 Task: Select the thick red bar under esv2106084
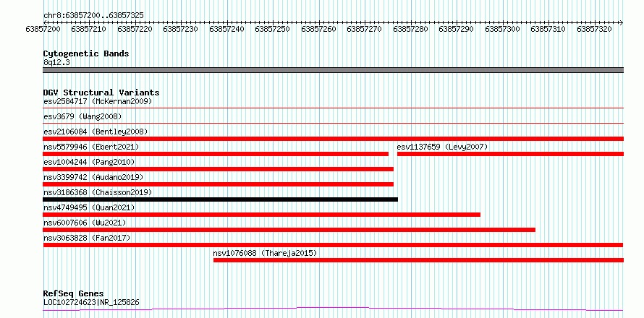tap(333, 138)
